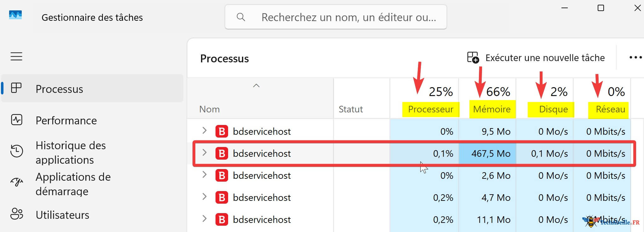Expand bdservicehost row using 4,7 Mo

tap(204, 197)
